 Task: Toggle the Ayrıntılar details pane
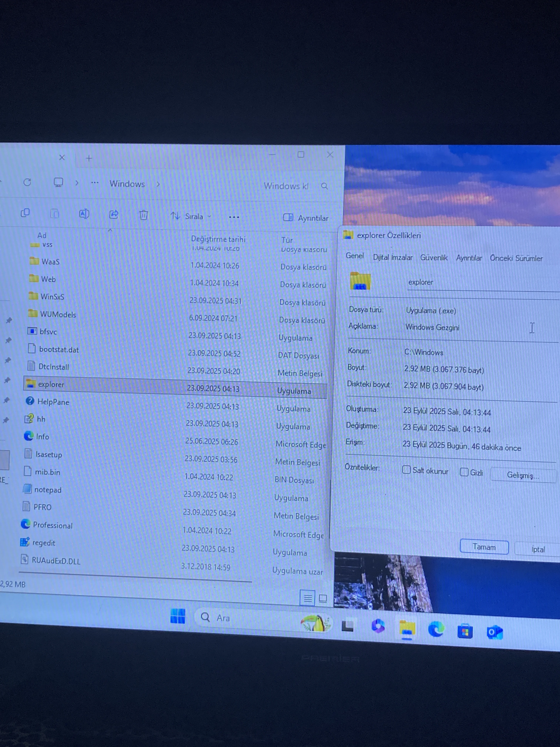306,218
